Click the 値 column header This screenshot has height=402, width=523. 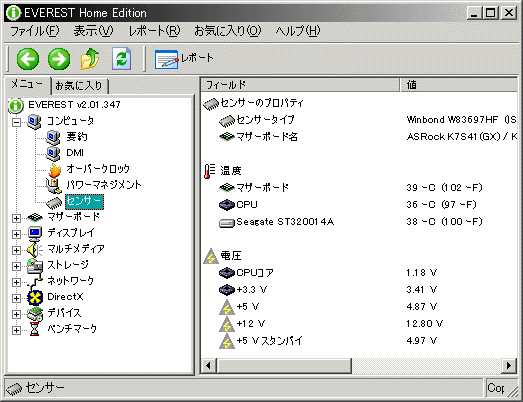coord(459,85)
